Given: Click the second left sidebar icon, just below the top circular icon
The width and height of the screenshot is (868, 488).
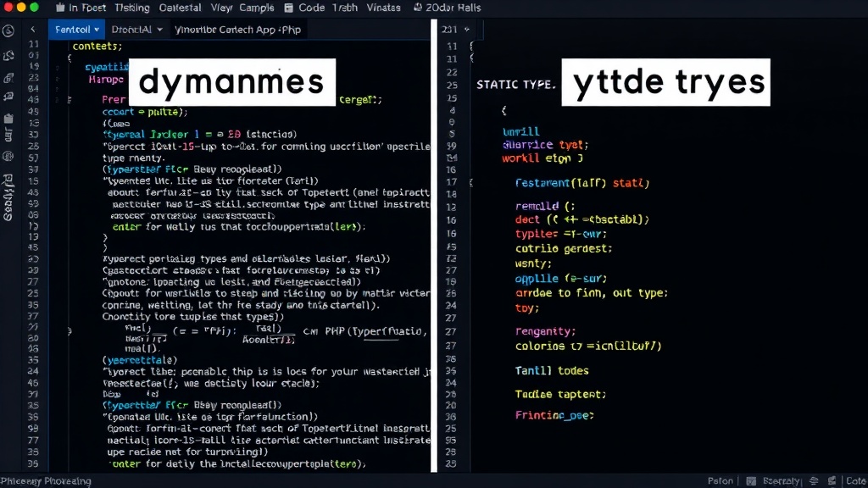Looking at the screenshot, I should coord(8,55).
